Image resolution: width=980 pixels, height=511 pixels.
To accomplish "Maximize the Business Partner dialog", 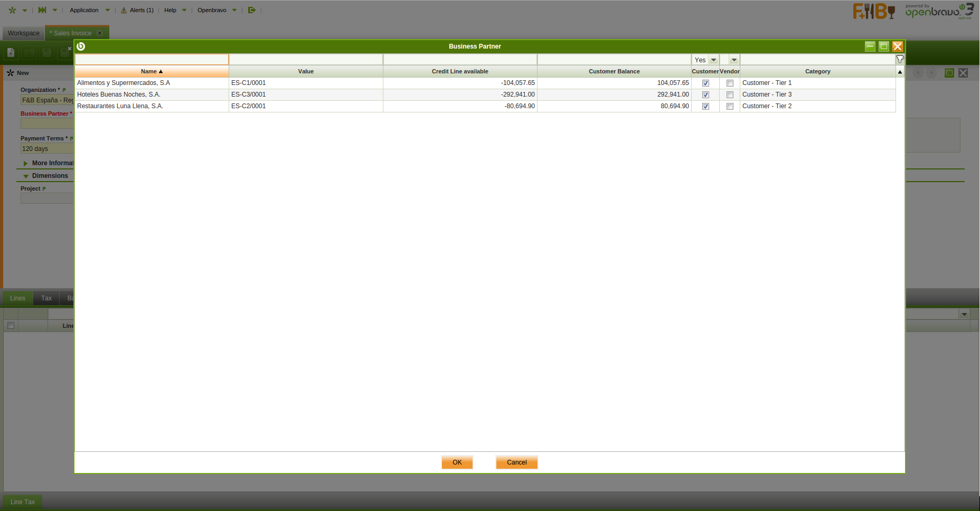I will pyautogui.click(x=884, y=46).
